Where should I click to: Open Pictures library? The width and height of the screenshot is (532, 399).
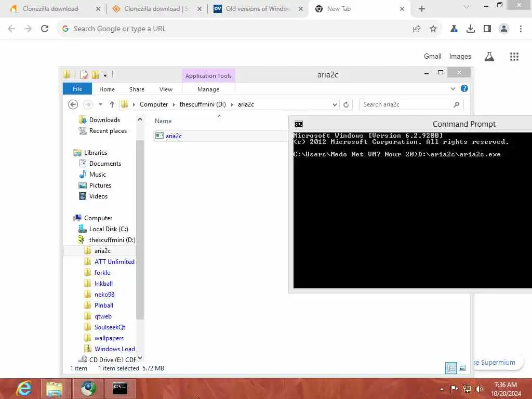[x=100, y=185]
